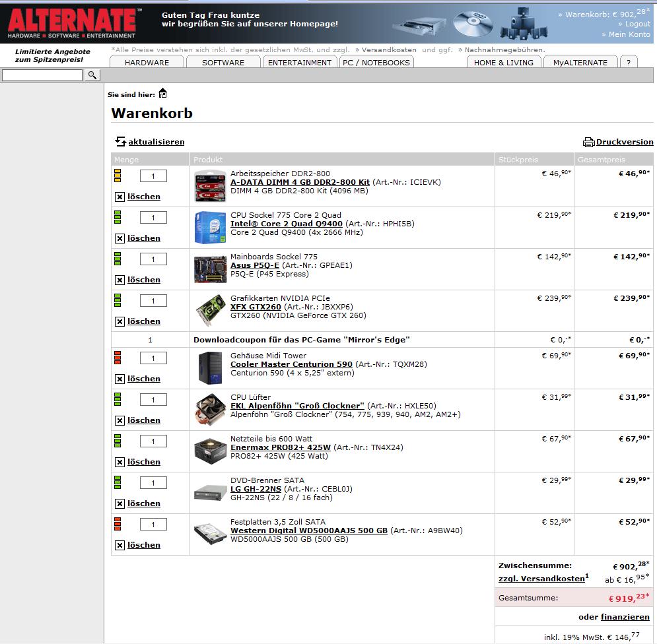Open XFX GTX260 product link
The width and height of the screenshot is (657, 644).
point(256,307)
